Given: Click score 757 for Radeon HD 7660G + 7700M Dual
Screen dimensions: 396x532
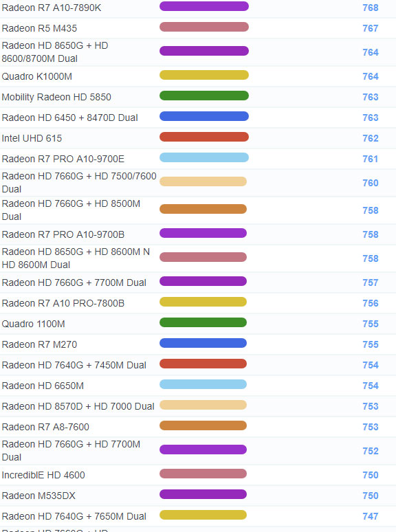Looking at the screenshot, I should click(x=370, y=283).
